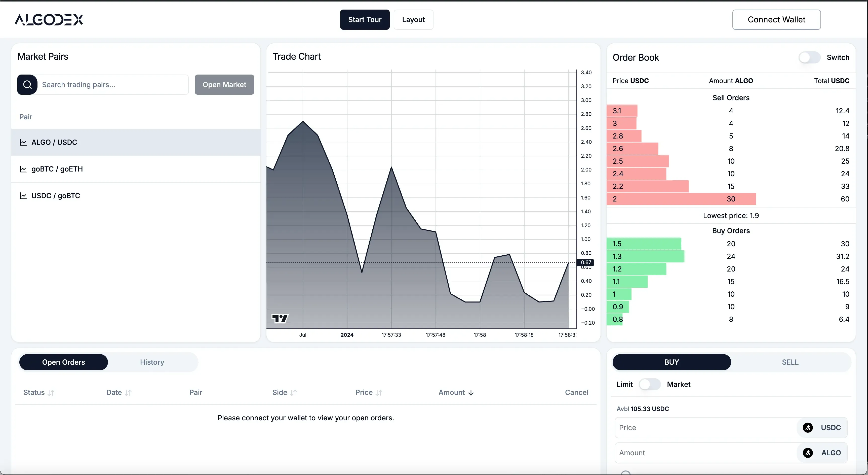Click the sell order at price 2.5
The image size is (868, 475).
coord(731,161)
